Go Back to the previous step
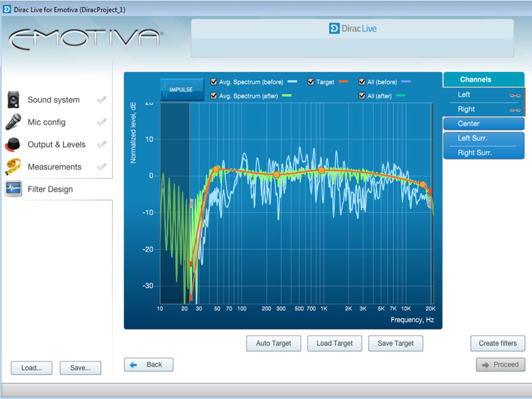This screenshot has height=399, width=532. (149, 365)
